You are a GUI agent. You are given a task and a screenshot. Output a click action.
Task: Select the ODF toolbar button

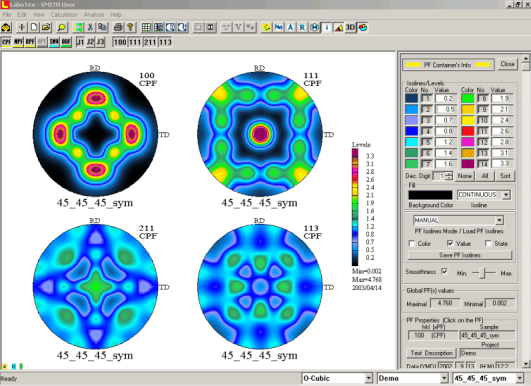click(x=66, y=42)
